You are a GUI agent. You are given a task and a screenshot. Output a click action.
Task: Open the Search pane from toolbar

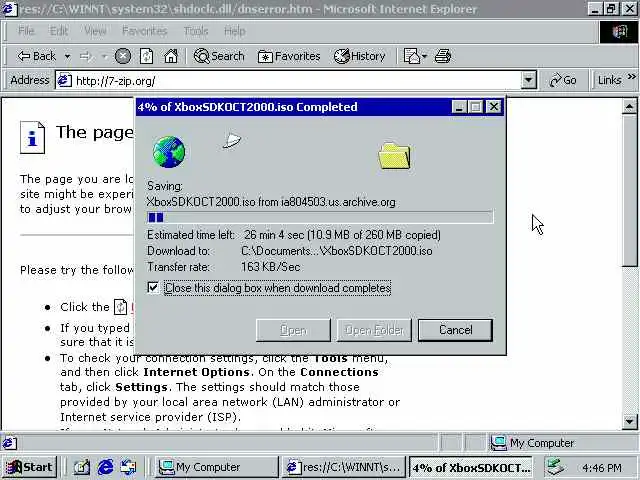pyautogui.click(x=219, y=56)
